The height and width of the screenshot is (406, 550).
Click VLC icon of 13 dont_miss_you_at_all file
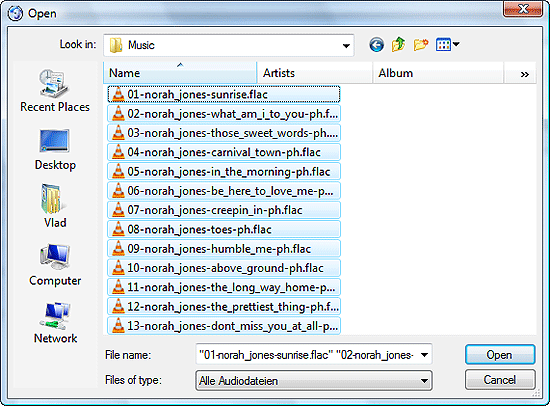tap(118, 326)
